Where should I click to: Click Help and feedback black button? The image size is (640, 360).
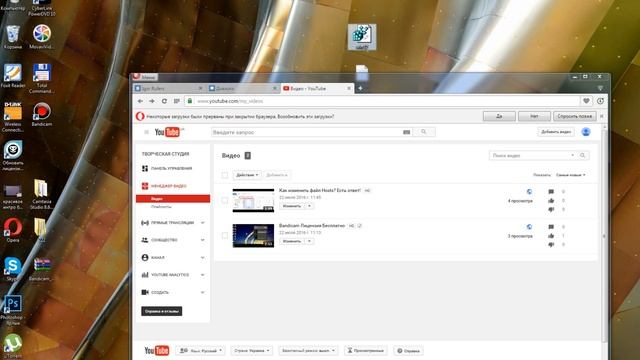[162, 311]
